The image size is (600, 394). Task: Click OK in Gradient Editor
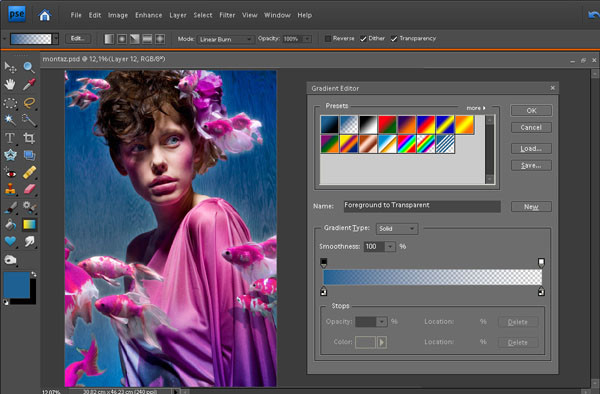pyautogui.click(x=531, y=111)
